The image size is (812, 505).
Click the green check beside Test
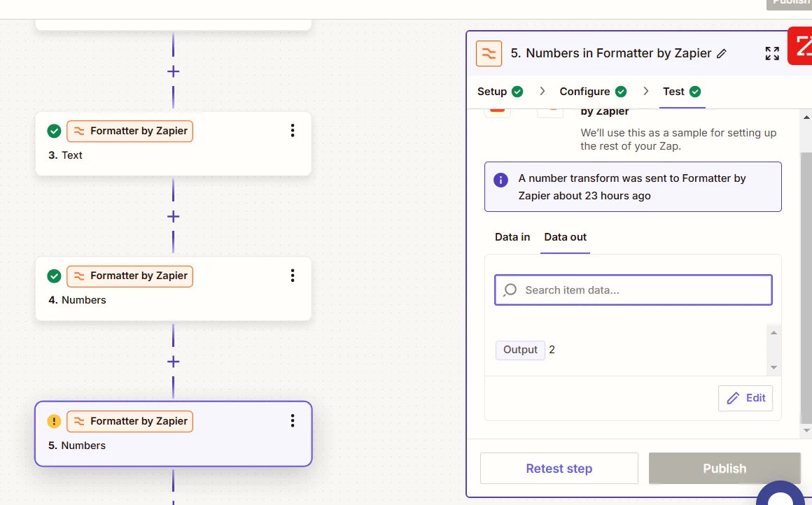tap(695, 92)
